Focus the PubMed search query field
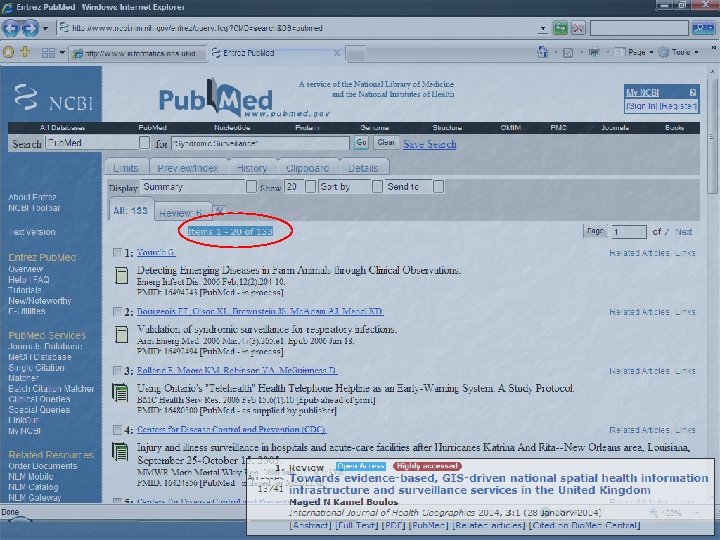Viewport: 720px width, 540px height. [260, 143]
